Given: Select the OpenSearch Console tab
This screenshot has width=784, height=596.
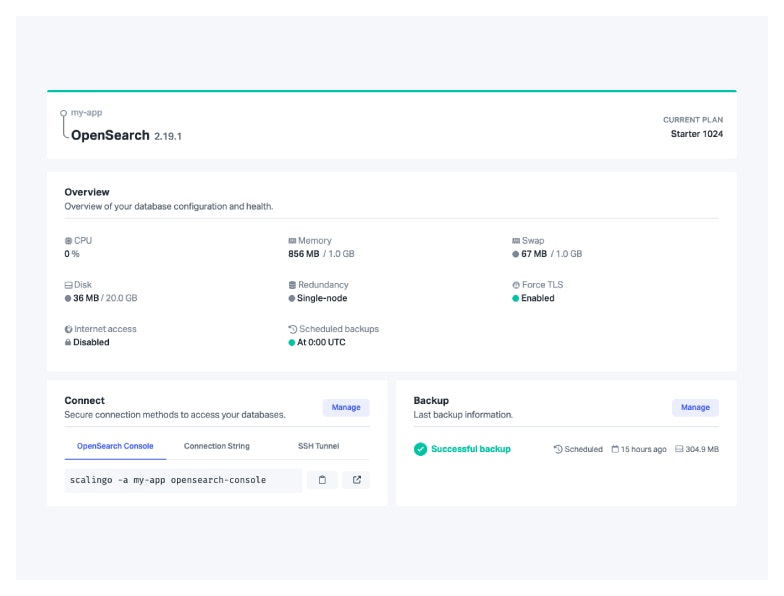Looking at the screenshot, I should click(115, 446).
